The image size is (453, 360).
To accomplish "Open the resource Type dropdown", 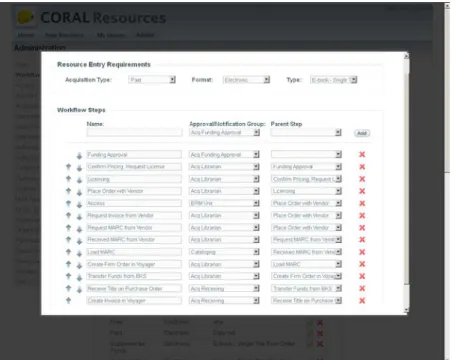I will (334, 80).
